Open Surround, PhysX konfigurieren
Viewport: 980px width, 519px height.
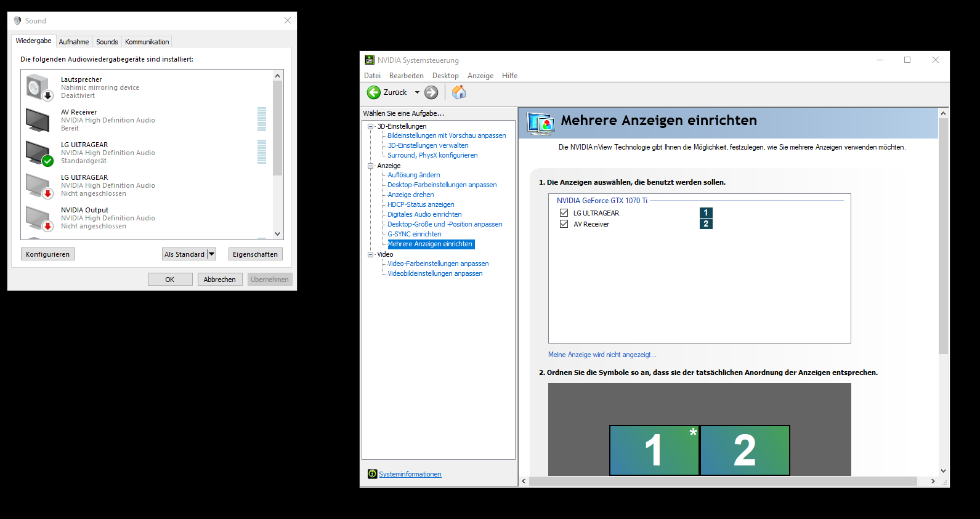(x=432, y=155)
